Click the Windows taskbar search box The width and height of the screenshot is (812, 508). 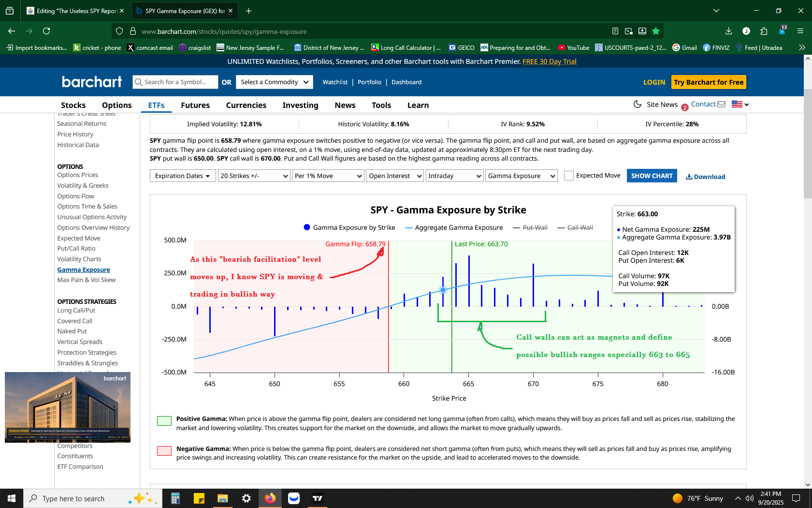click(92, 498)
